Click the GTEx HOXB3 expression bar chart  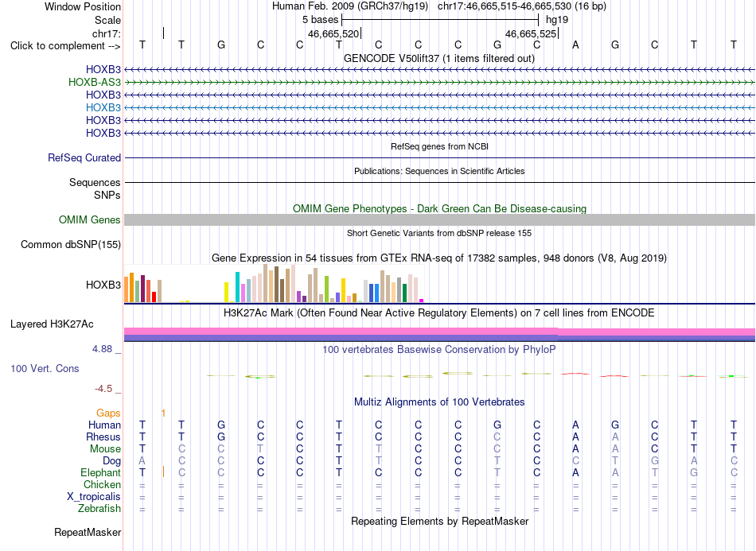tap(275, 283)
